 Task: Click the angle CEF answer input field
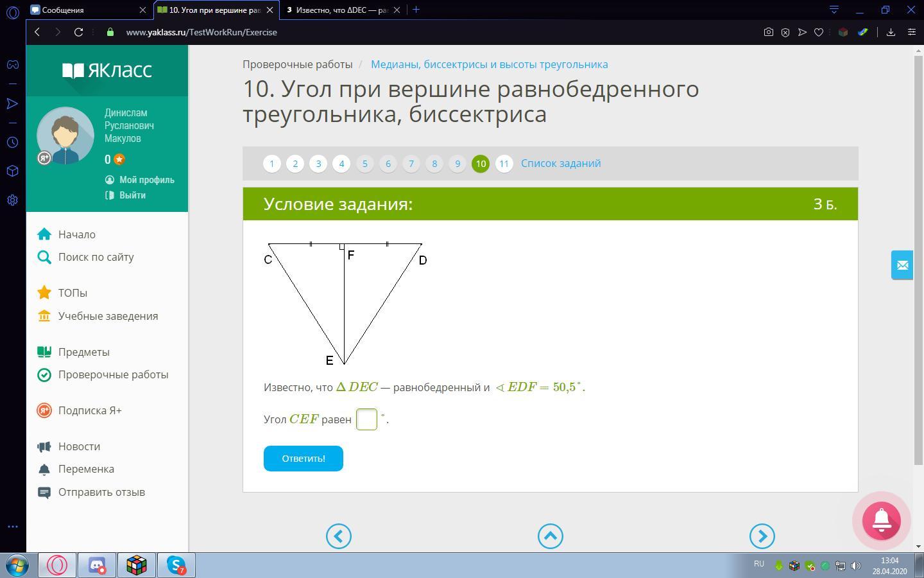click(x=366, y=419)
